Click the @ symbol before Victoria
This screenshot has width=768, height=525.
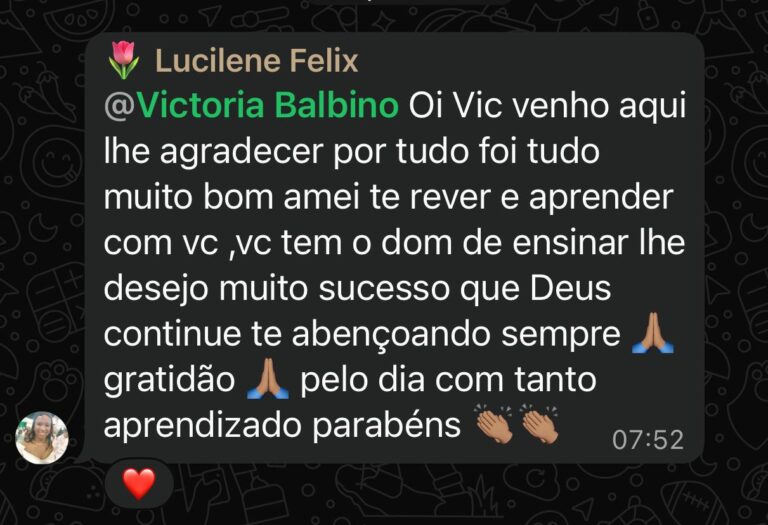click(x=119, y=106)
